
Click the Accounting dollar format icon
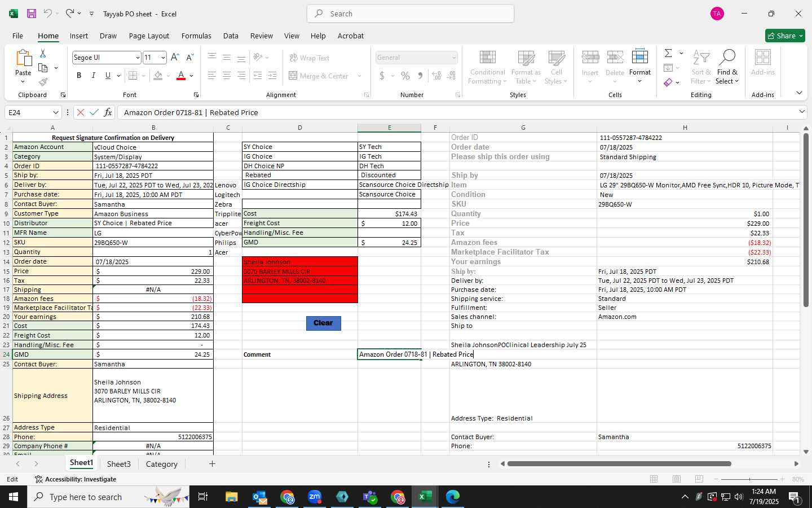pyautogui.click(x=382, y=76)
